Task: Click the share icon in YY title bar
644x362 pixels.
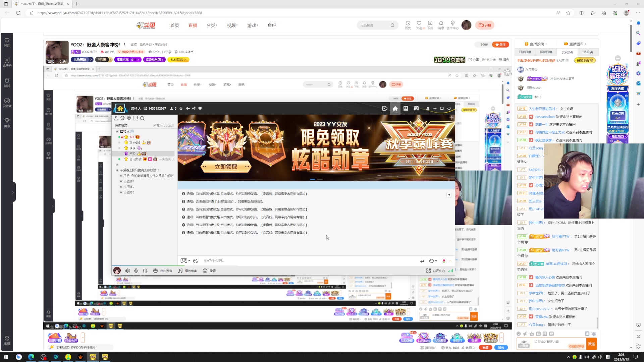Action: tap(194, 108)
